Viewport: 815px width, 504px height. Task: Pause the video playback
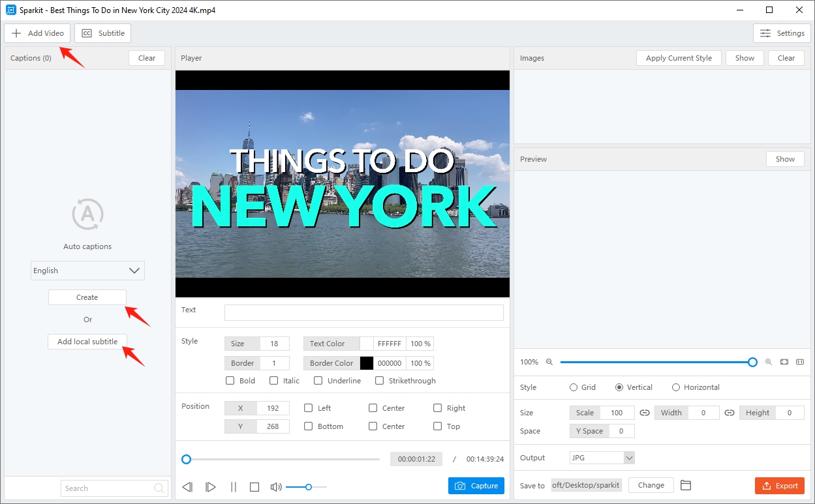(x=233, y=487)
